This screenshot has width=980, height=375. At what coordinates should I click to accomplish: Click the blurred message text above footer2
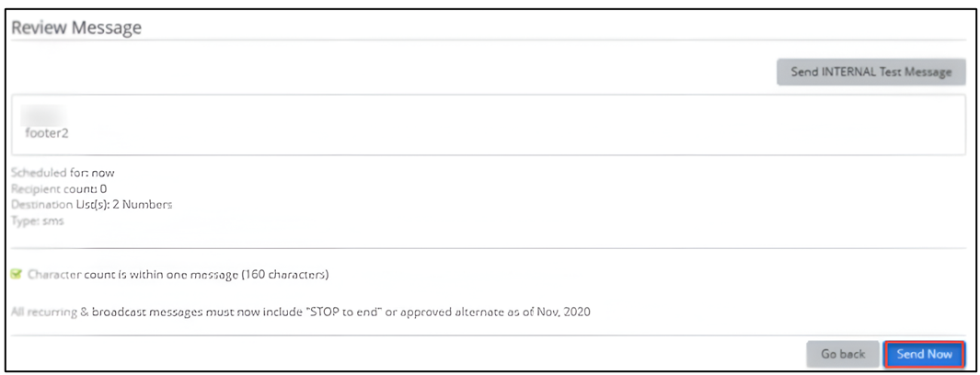(x=44, y=114)
